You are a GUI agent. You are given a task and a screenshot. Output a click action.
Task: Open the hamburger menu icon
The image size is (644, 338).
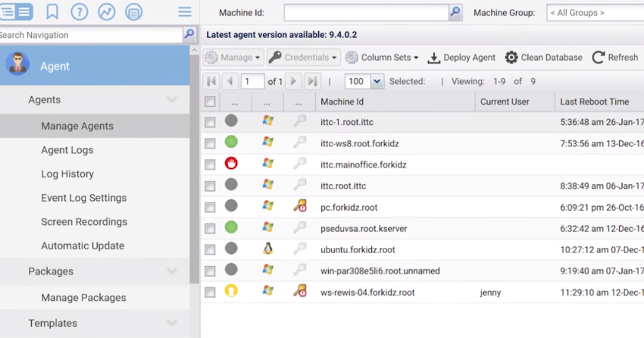[x=185, y=12]
